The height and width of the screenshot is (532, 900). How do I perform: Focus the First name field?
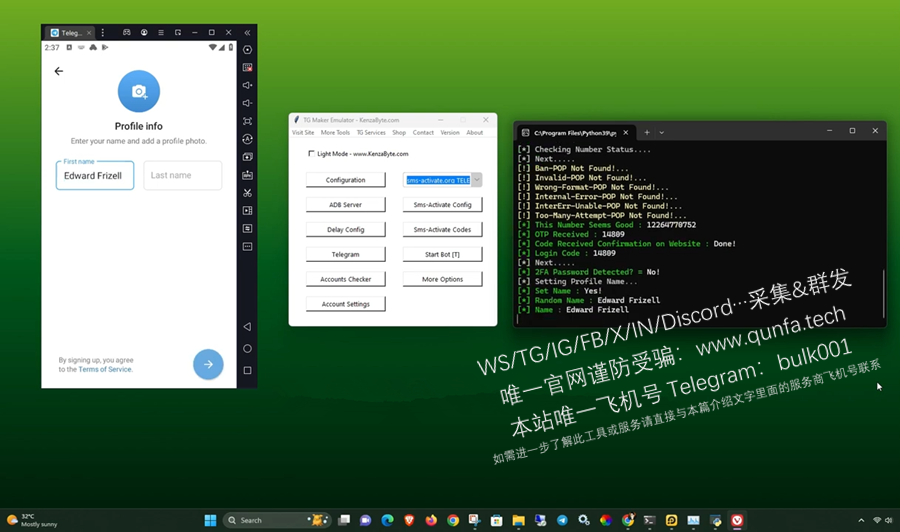[95, 176]
